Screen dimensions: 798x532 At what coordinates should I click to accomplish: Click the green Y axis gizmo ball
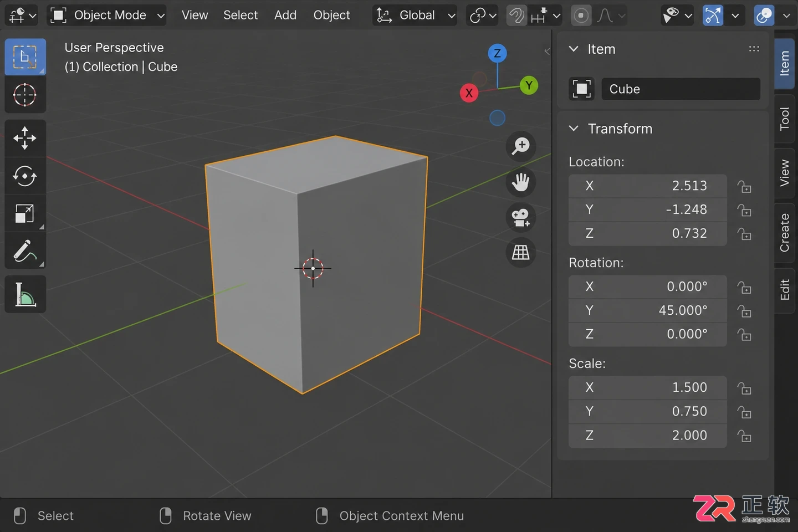pyautogui.click(x=529, y=85)
